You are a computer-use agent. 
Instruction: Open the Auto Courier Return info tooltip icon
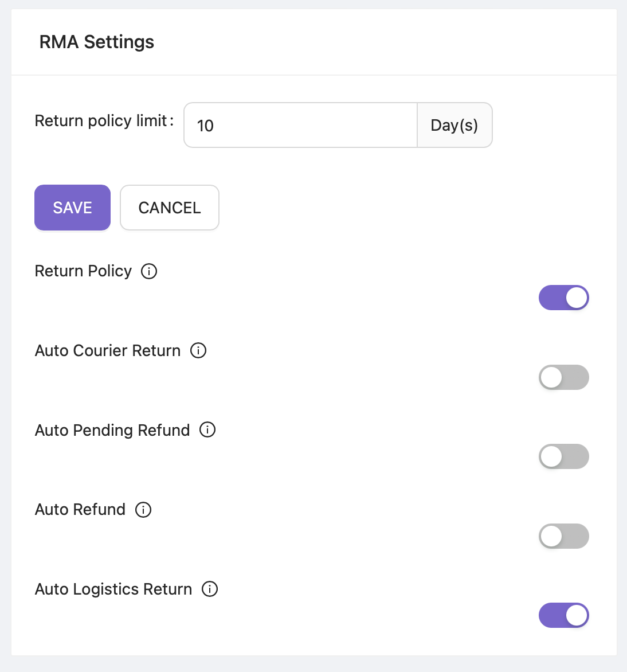point(198,350)
